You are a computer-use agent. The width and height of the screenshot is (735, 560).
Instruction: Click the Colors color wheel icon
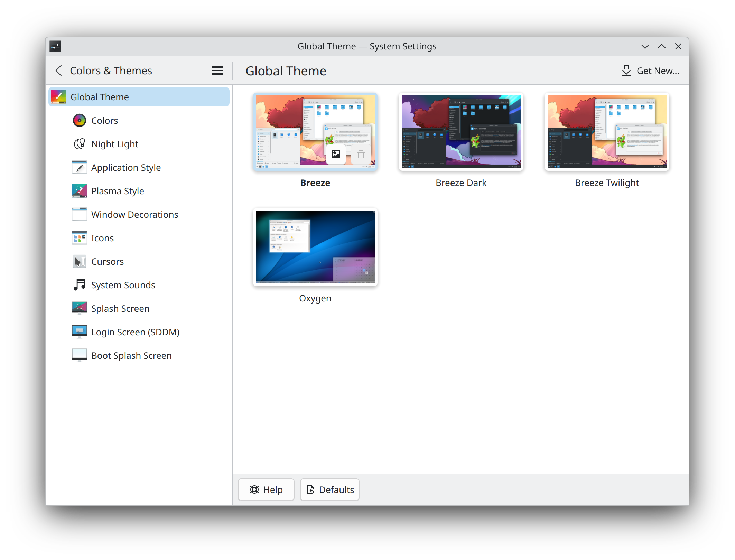80,120
